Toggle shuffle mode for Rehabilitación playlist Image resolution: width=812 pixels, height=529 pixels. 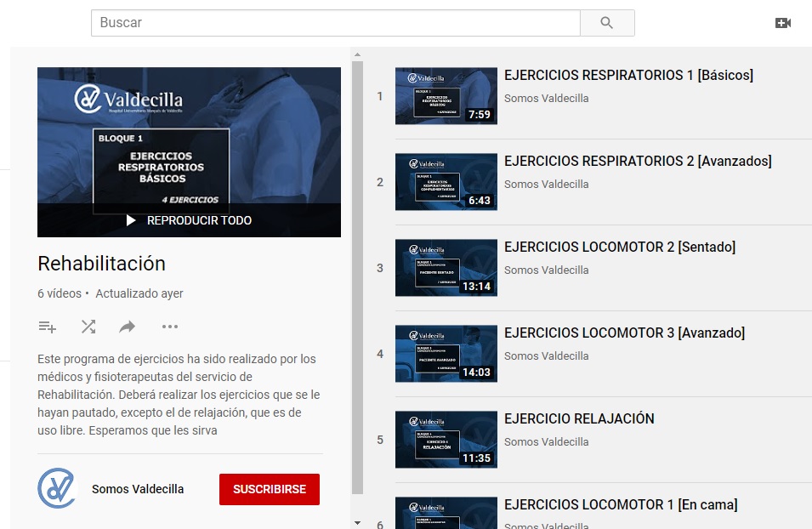pyautogui.click(x=88, y=327)
